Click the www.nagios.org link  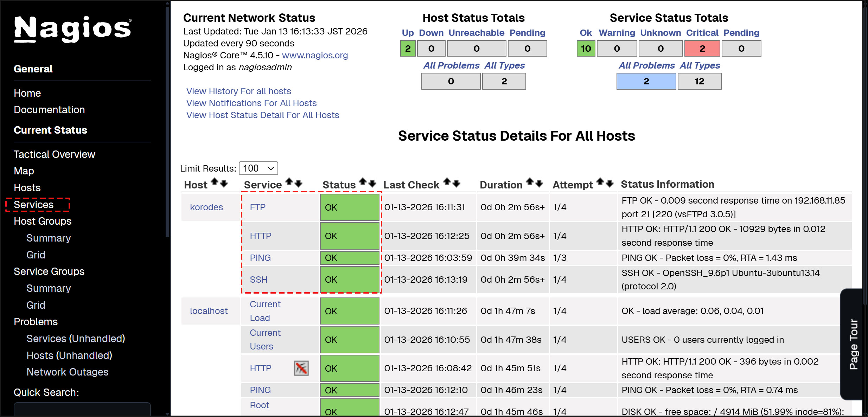[315, 55]
